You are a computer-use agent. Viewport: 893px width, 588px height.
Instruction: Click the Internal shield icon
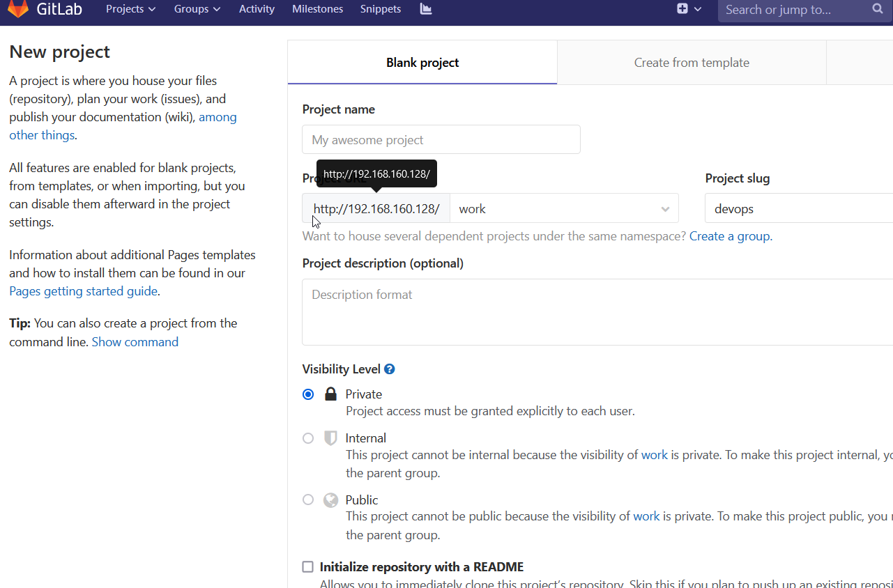coord(330,438)
